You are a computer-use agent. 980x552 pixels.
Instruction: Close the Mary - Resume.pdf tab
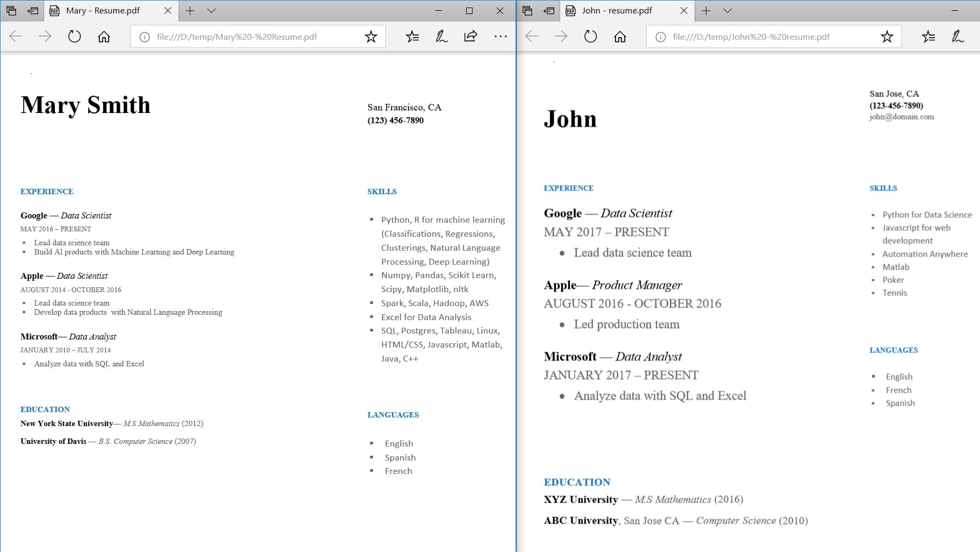pos(168,10)
